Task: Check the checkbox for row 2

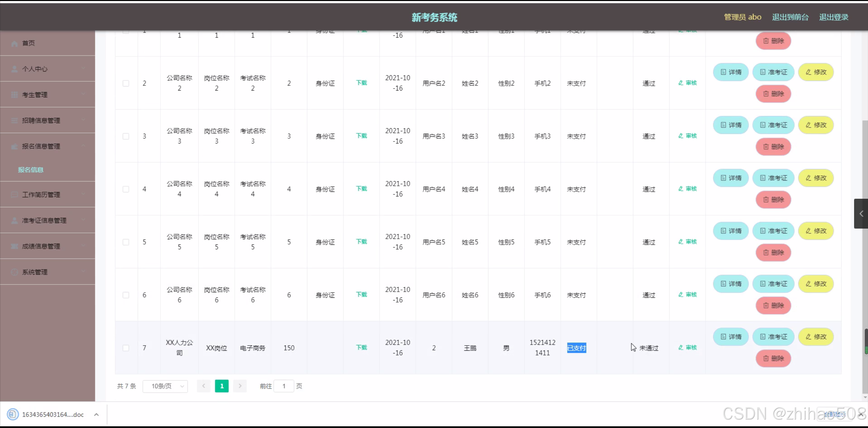Action: 126,83
